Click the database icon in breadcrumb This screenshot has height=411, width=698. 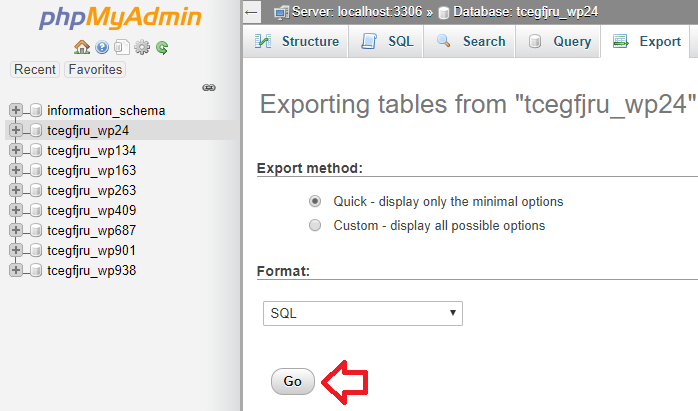[443, 13]
